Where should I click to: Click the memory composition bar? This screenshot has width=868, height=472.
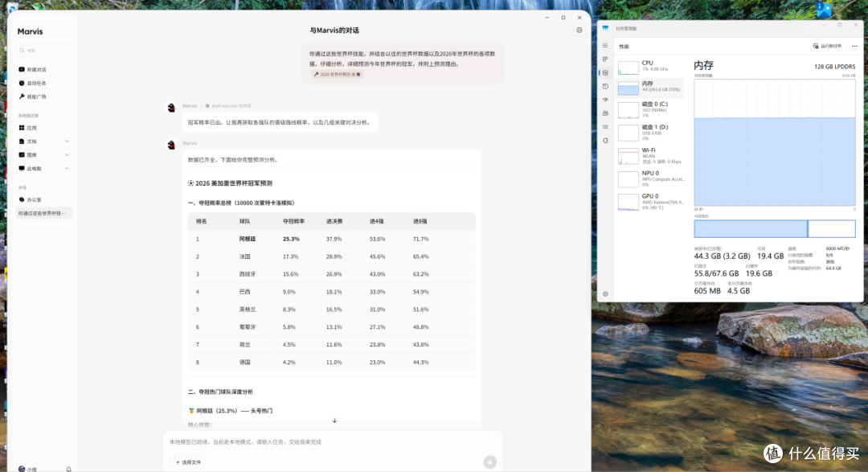pyautogui.click(x=775, y=229)
